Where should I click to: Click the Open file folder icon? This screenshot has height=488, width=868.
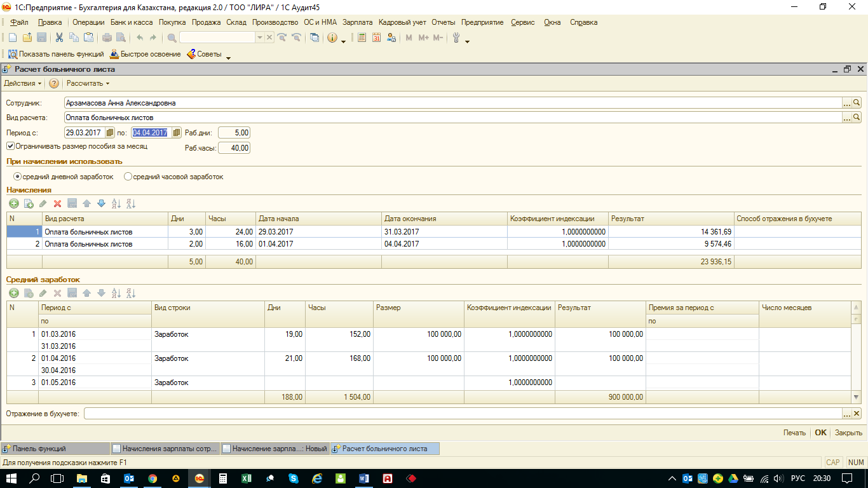pyautogui.click(x=27, y=37)
